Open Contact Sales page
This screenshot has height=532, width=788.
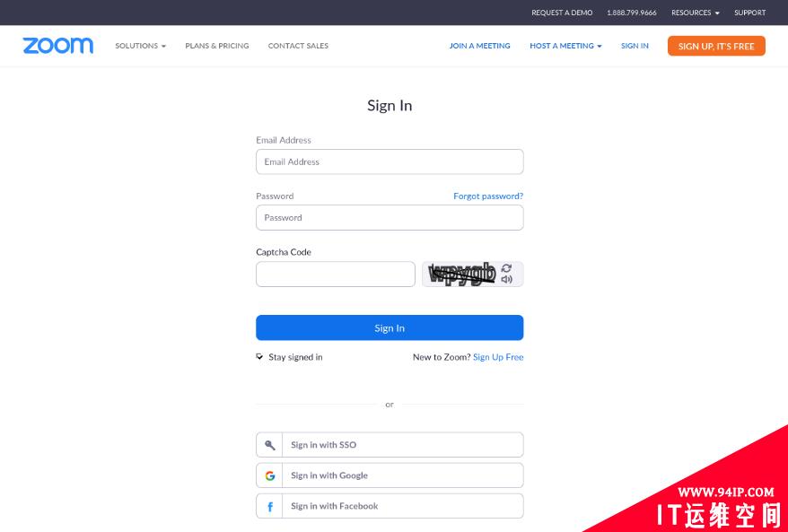(x=298, y=46)
